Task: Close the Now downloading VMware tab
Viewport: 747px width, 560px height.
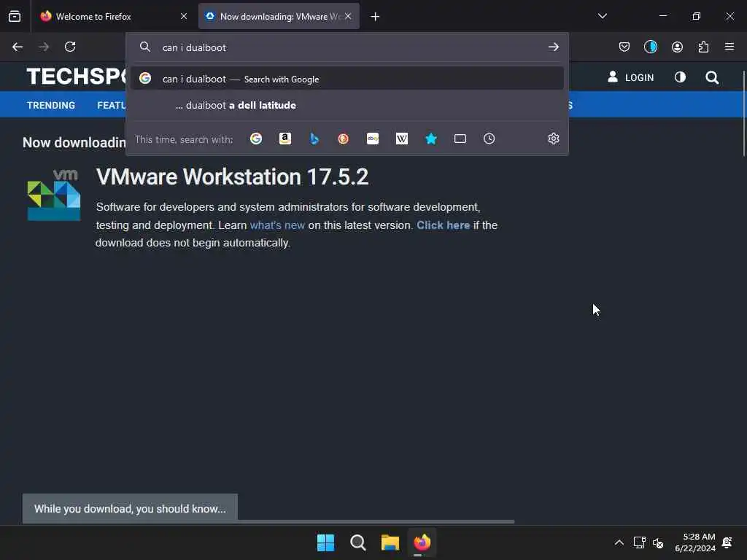Action: [x=348, y=16]
